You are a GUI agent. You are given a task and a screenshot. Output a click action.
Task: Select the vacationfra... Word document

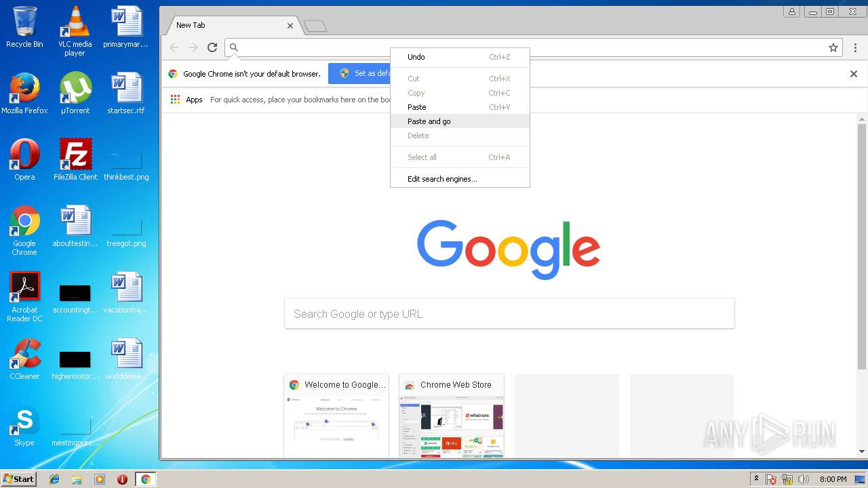tap(126, 292)
